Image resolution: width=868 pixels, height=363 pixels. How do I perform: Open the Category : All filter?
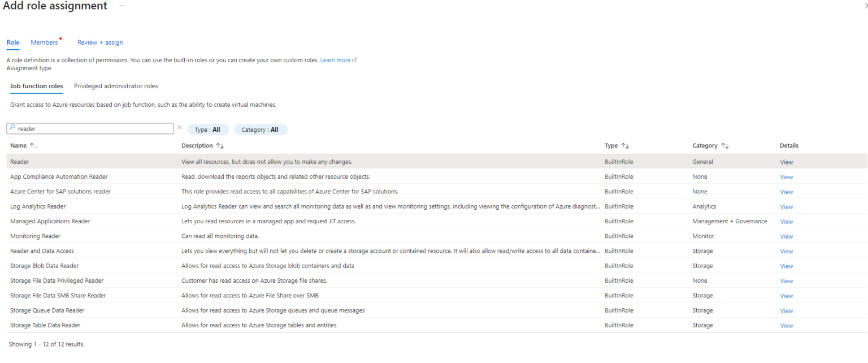click(x=260, y=129)
